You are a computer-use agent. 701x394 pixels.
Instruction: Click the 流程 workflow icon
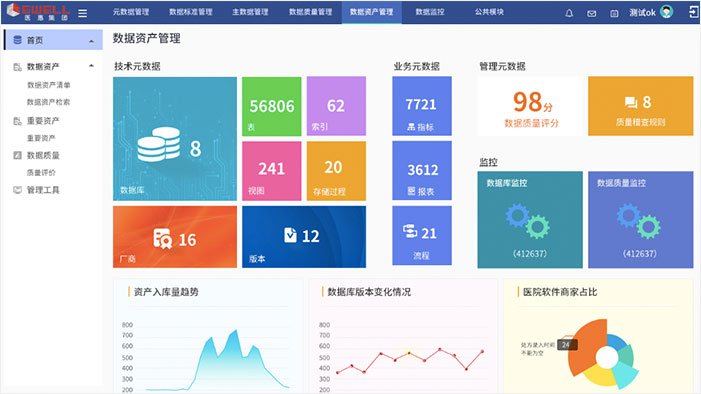point(410,231)
